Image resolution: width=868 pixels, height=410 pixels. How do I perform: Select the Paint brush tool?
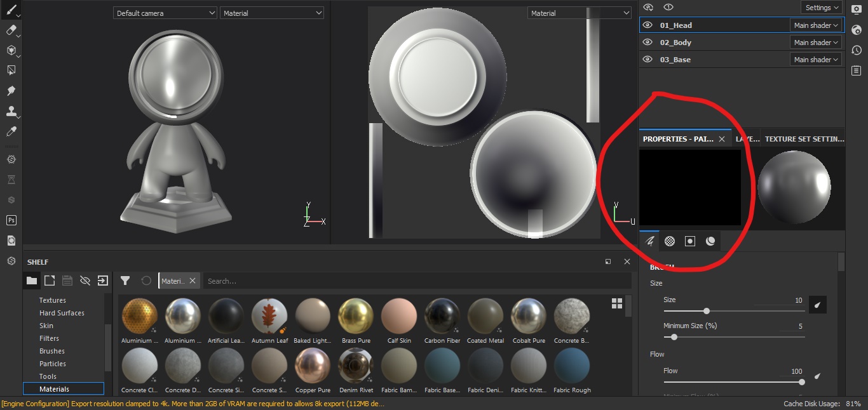tap(11, 10)
